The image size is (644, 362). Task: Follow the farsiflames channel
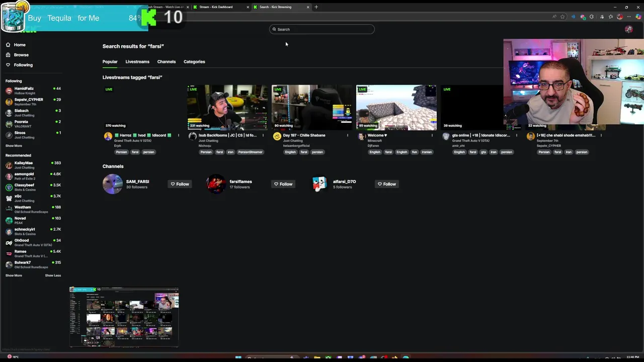[283, 184]
